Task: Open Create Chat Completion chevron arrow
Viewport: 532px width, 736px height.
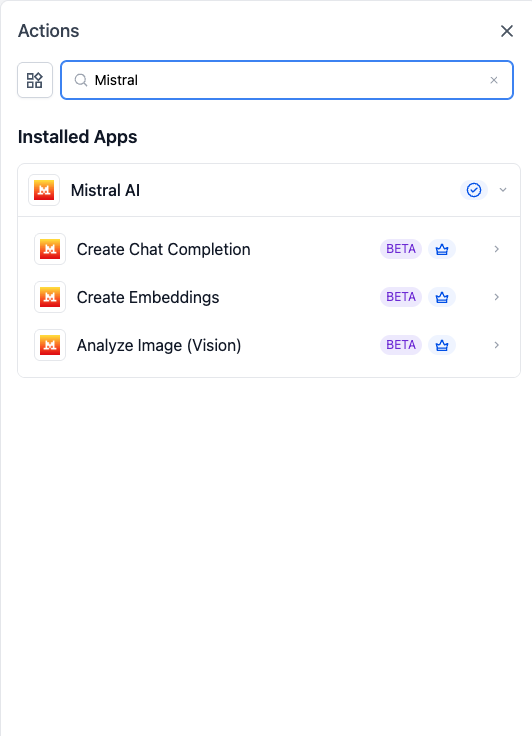Action: pyautogui.click(x=496, y=249)
